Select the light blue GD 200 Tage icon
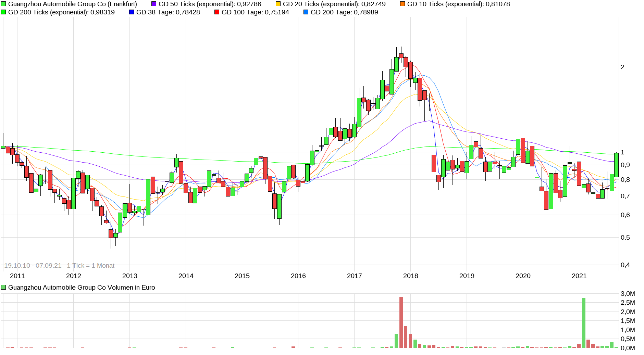The width and height of the screenshot is (644, 355). point(305,12)
